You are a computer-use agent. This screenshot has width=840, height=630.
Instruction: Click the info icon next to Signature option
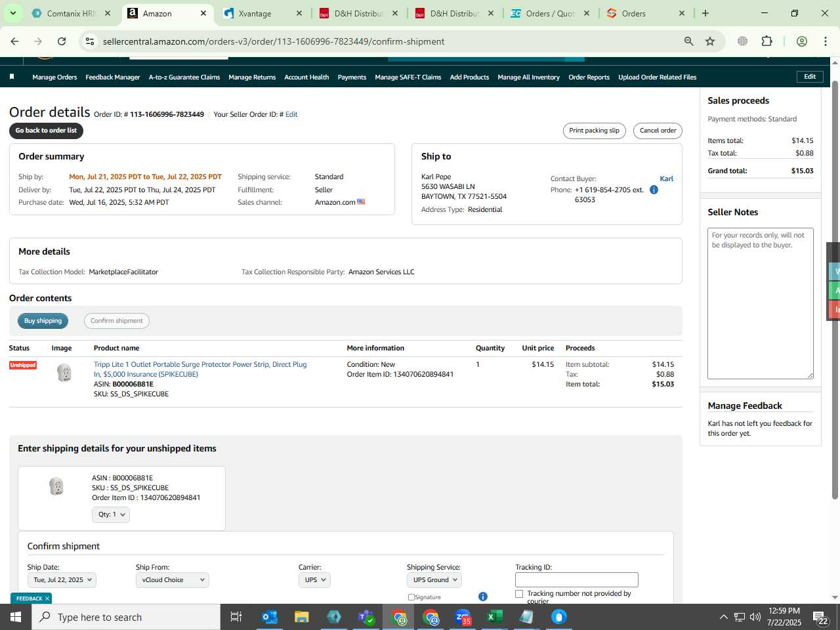coord(483,597)
